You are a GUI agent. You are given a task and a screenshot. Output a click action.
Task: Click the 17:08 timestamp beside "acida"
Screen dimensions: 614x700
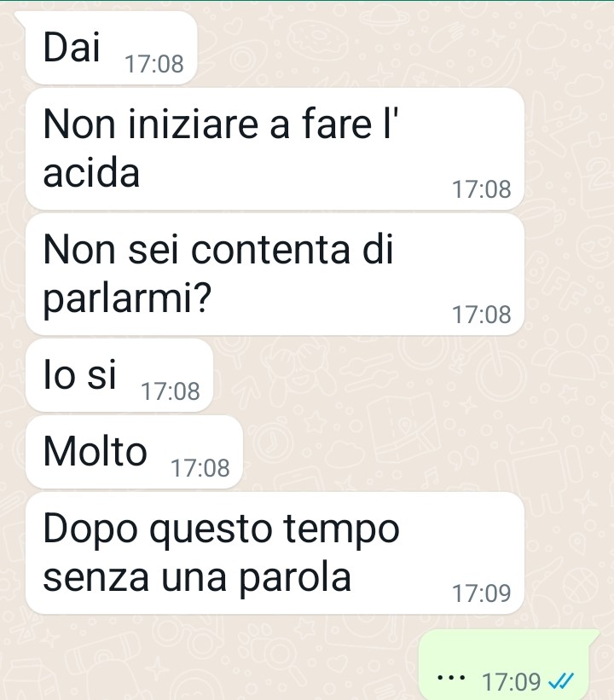click(x=481, y=189)
